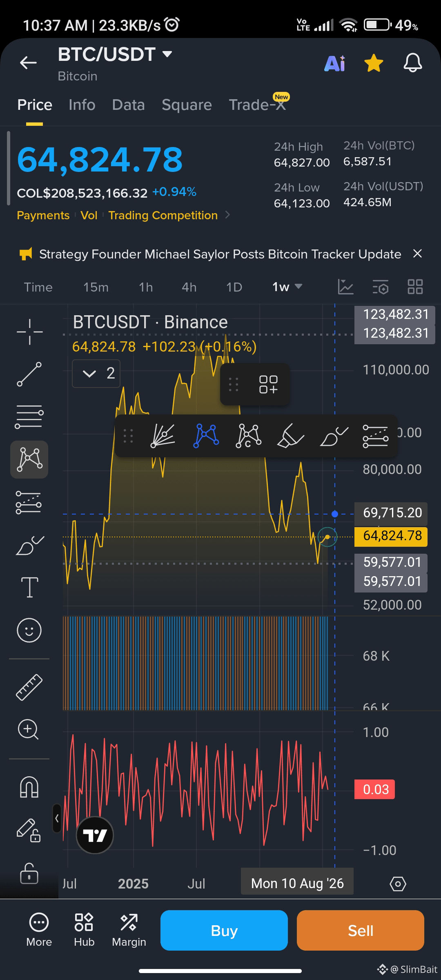Select the forecast tool in popup

click(375, 436)
